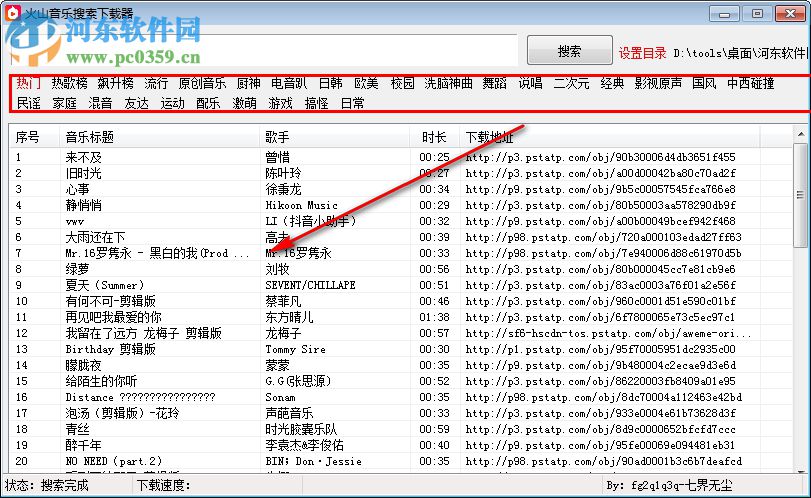This screenshot has height=498, width=811.
Task: Click artist Tommy Sire cell
Action: tap(295, 349)
